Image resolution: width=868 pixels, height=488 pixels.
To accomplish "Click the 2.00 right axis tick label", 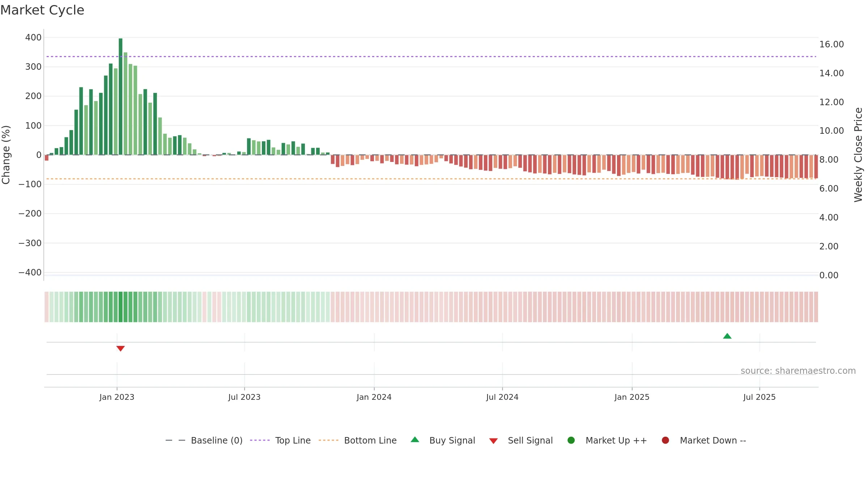I will [x=829, y=247].
